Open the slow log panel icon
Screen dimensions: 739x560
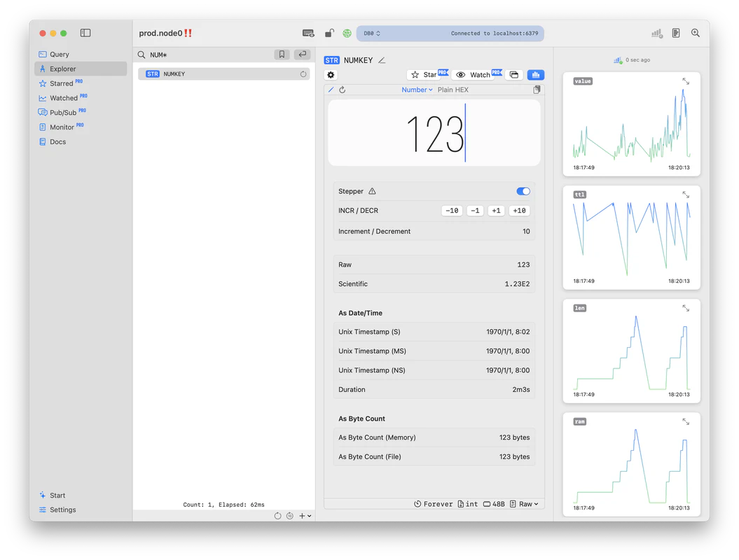tap(656, 33)
